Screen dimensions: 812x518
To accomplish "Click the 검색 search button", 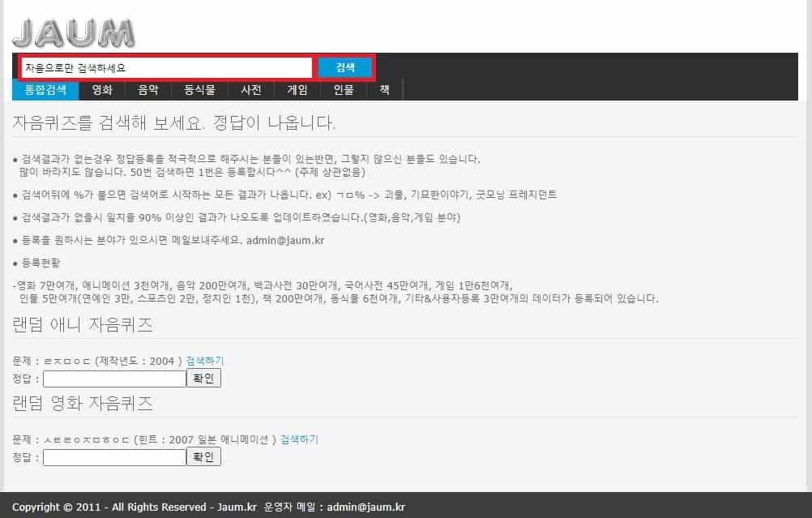I will click(x=344, y=67).
